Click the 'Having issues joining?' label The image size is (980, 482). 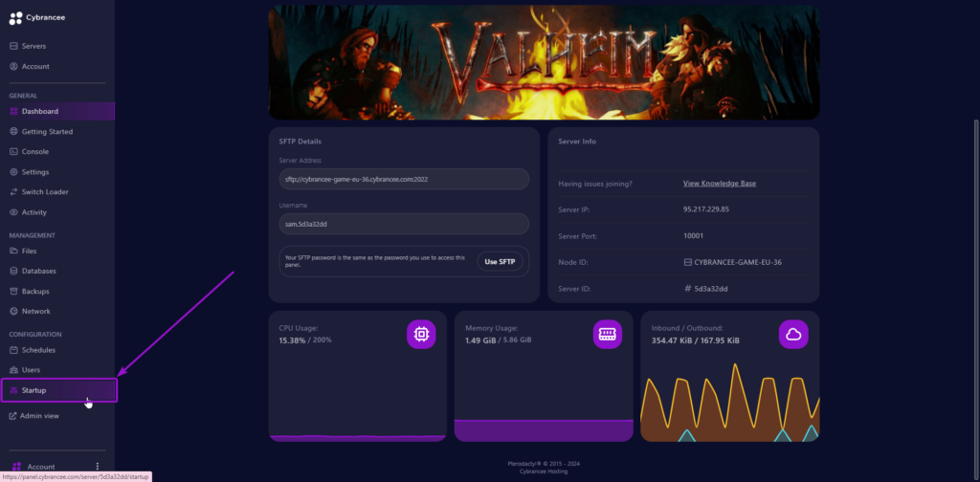point(595,184)
